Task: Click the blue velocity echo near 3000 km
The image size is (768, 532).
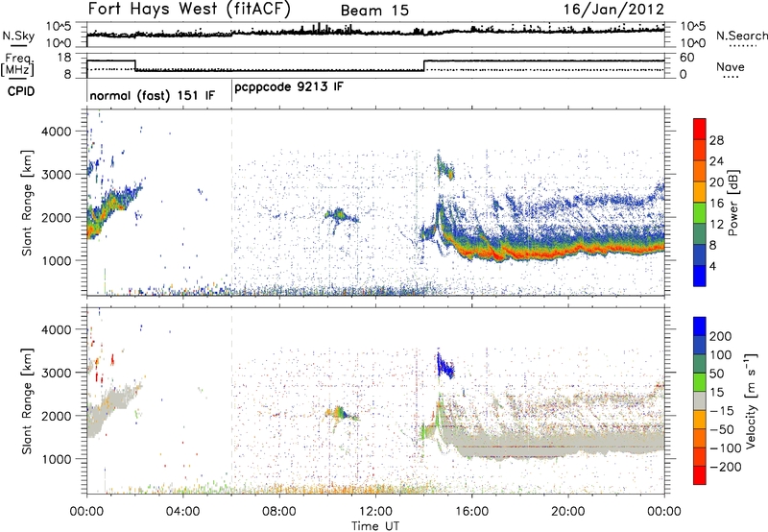Action: click(444, 366)
